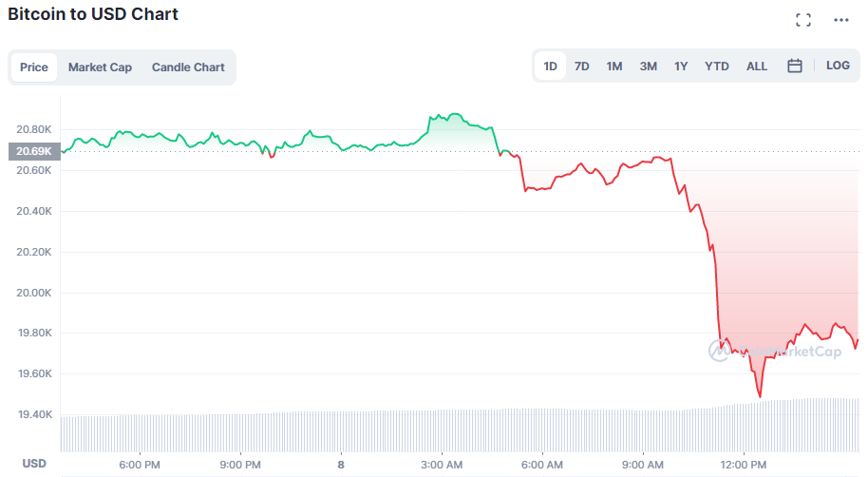The height and width of the screenshot is (477, 868).
Task: Enter fullscreen chart mode
Action: point(803,20)
